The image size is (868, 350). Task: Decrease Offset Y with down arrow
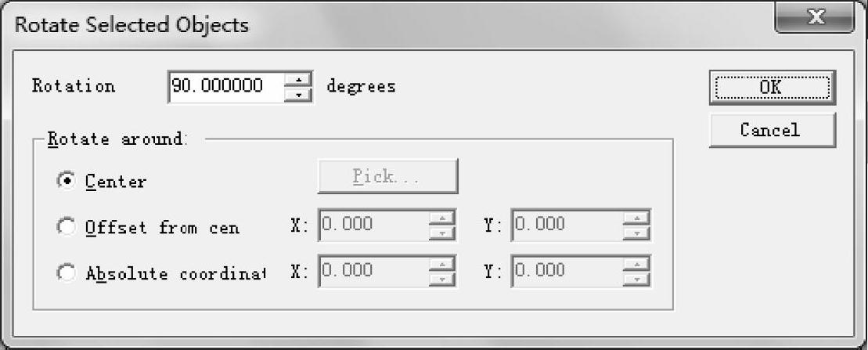click(636, 233)
